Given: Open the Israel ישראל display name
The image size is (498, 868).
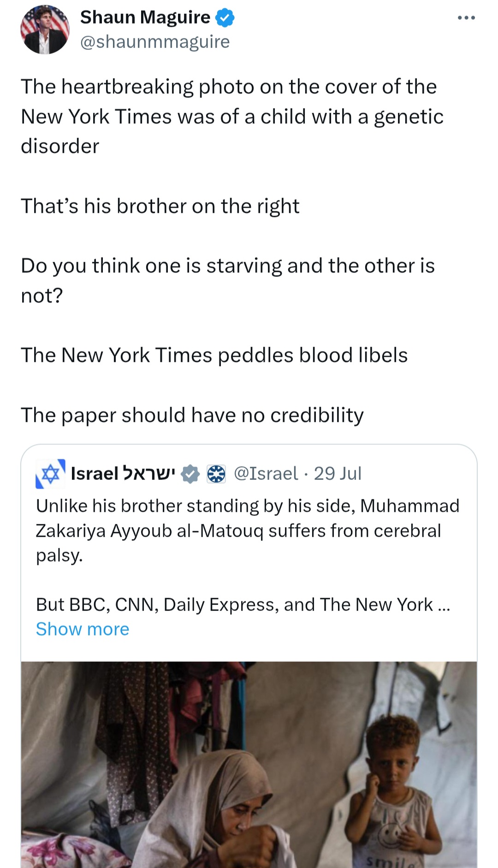Looking at the screenshot, I should (x=123, y=473).
